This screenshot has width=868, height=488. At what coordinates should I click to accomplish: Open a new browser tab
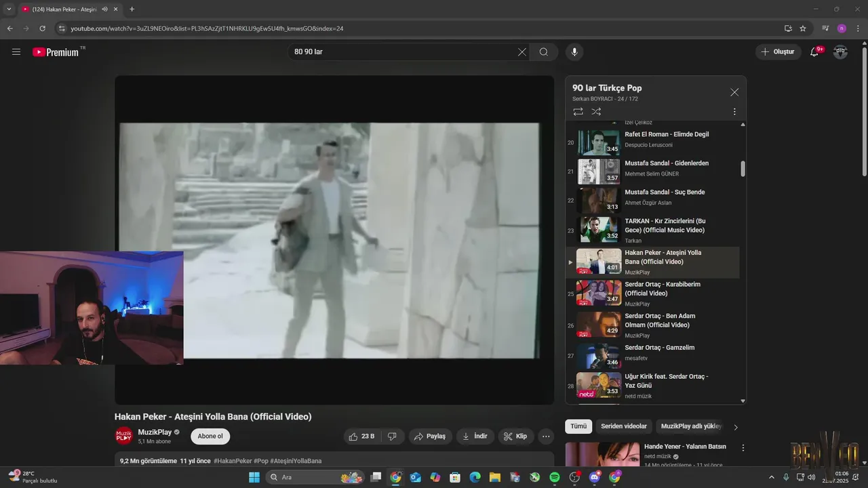coord(132,9)
